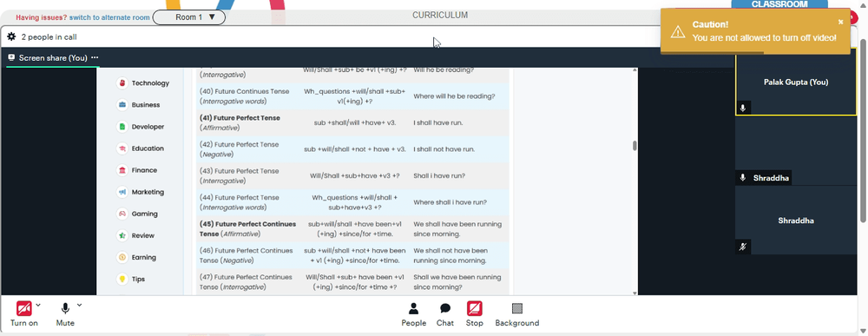The image size is (868, 336).
Task: Click 'switch to alternate room' link
Action: 109,17
